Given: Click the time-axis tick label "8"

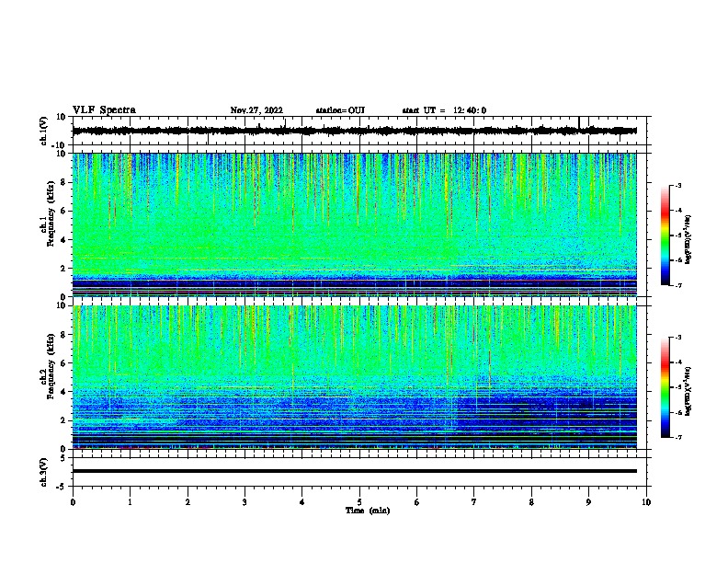Looking at the screenshot, I should pyautogui.click(x=531, y=502).
